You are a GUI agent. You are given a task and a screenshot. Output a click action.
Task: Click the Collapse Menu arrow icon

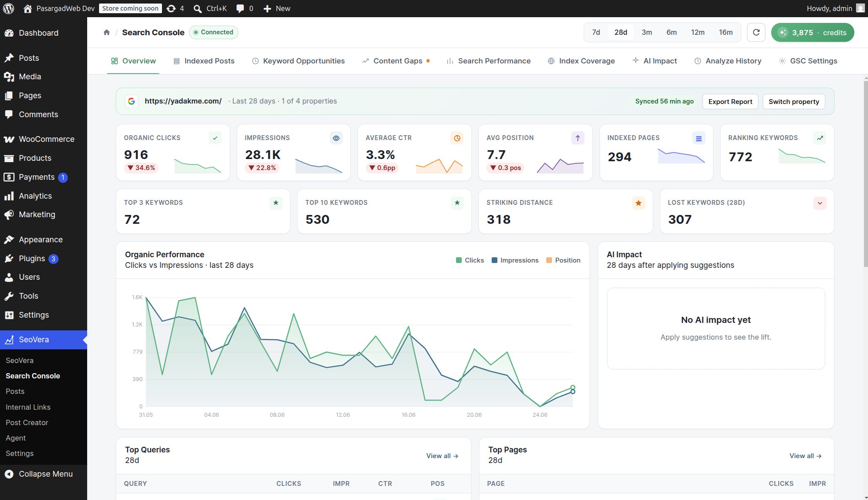(x=9, y=474)
